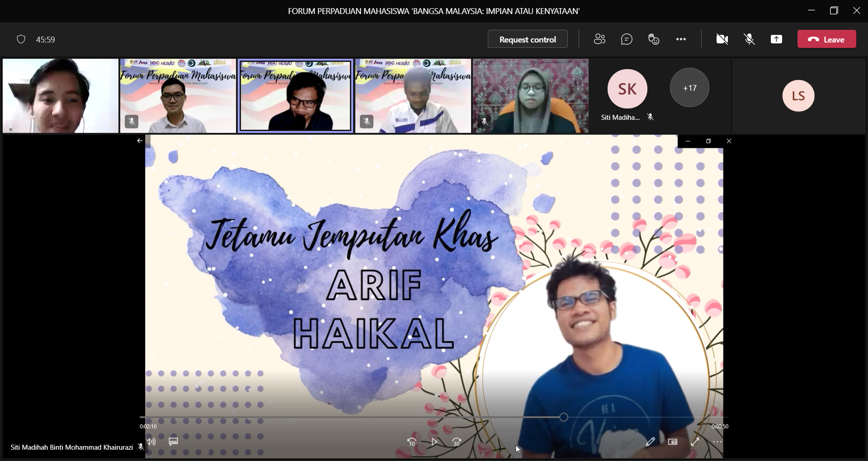Image resolution: width=868 pixels, height=461 pixels.
Task: Skip back 10 seconds in the video
Action: 411,442
